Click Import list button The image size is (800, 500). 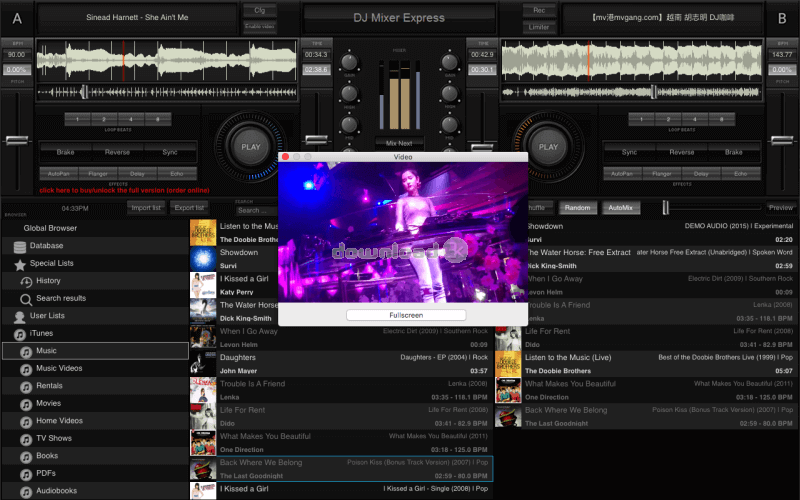pyautogui.click(x=146, y=208)
